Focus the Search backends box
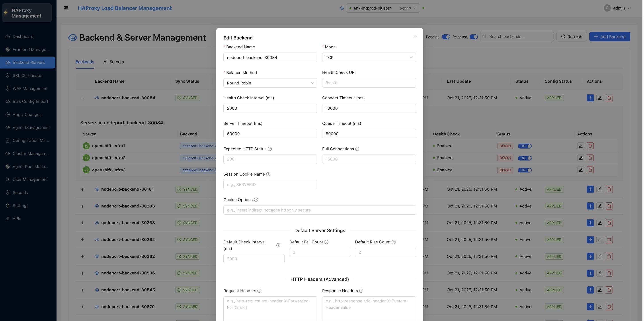The width and height of the screenshot is (644, 321). click(517, 37)
